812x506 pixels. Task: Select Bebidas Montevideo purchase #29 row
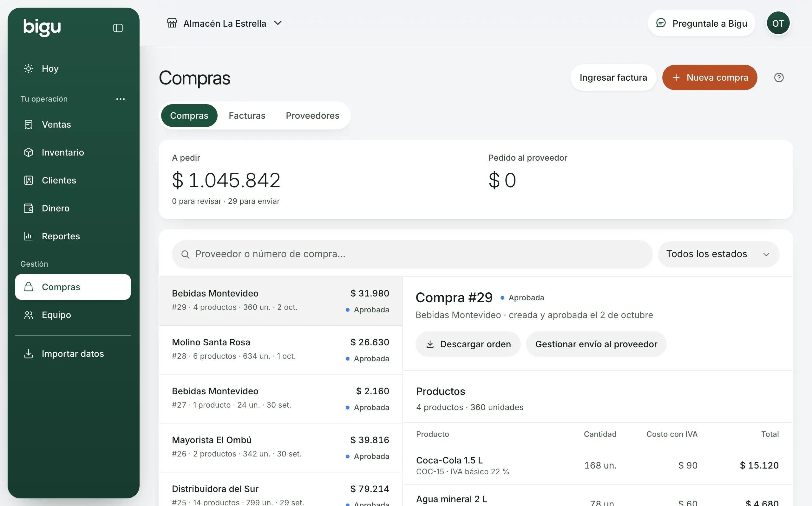pos(280,301)
